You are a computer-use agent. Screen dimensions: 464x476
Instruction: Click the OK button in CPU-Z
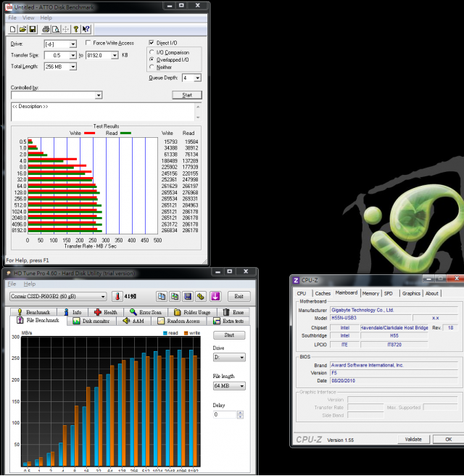(449, 439)
